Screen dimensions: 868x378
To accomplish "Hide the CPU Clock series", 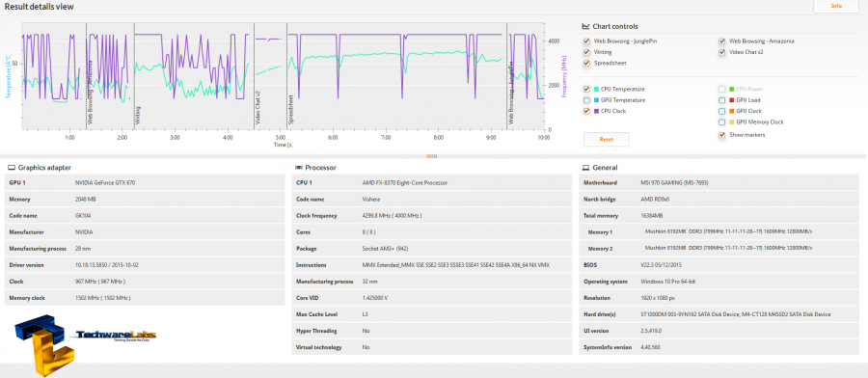I will click(x=586, y=111).
